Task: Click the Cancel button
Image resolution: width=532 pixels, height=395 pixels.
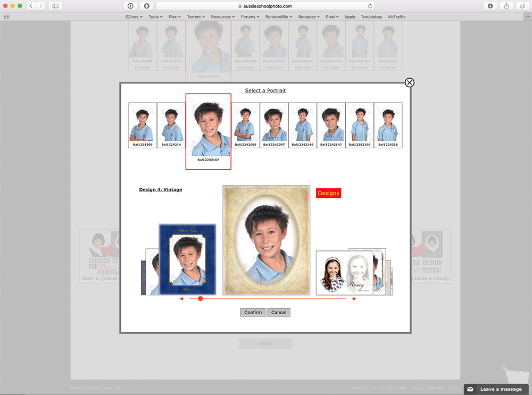Action: (279, 312)
